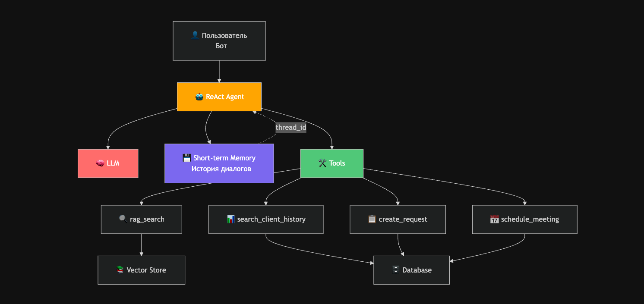This screenshot has width=644, height=304.
Task: Select the Database node
Action: pyautogui.click(x=411, y=270)
